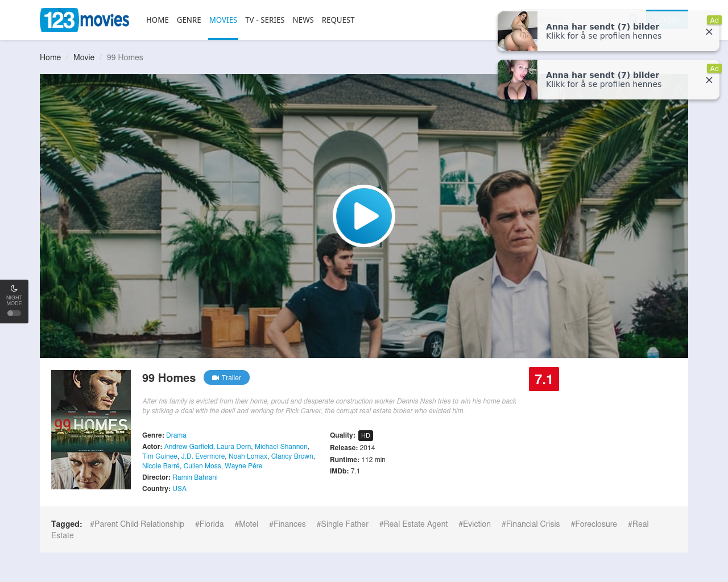Open the #Finances tag
This screenshot has height=582, width=728.
[x=287, y=524]
